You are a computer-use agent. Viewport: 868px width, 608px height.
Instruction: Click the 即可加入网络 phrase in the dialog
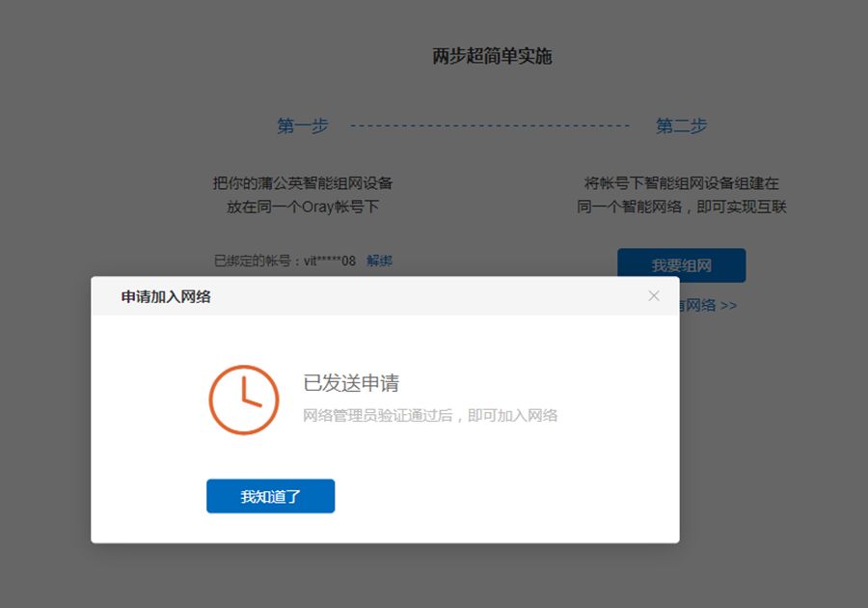click(x=513, y=415)
